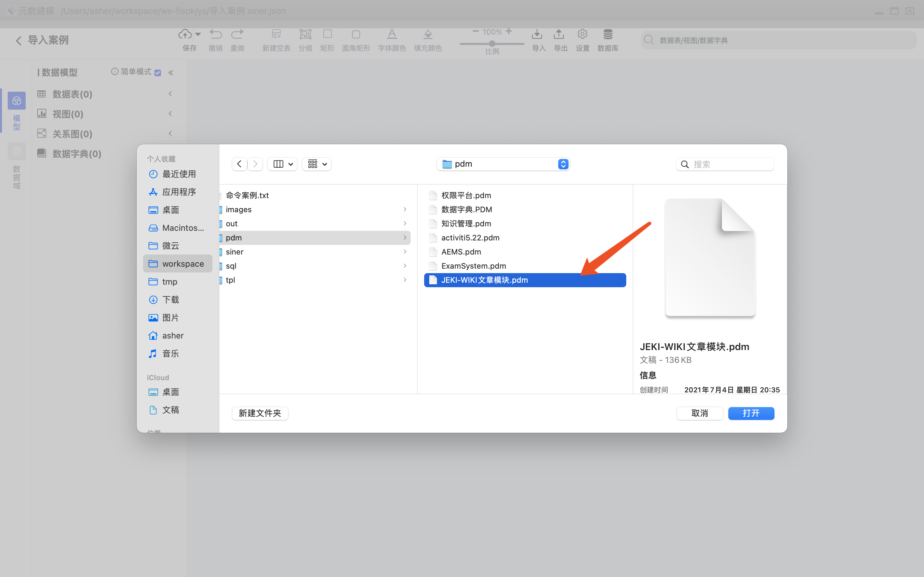Open the Fill Color bucket icon
924x577 pixels.
tap(428, 34)
